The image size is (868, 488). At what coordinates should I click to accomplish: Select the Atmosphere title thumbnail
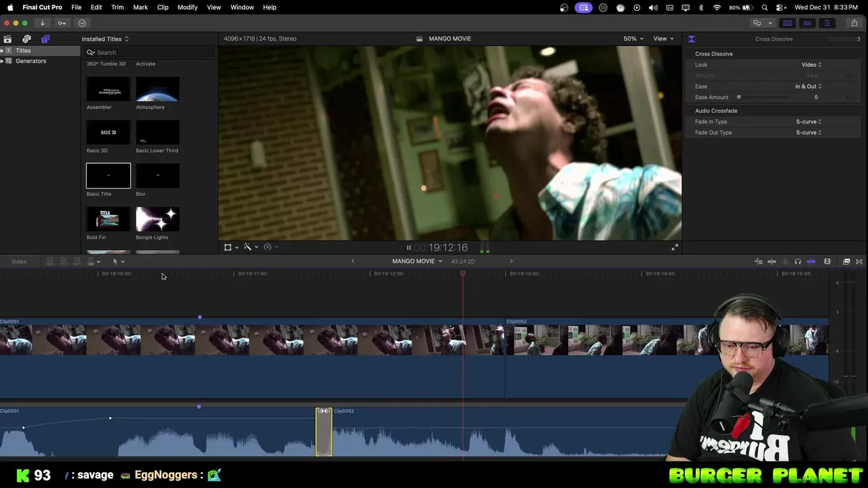[157, 89]
